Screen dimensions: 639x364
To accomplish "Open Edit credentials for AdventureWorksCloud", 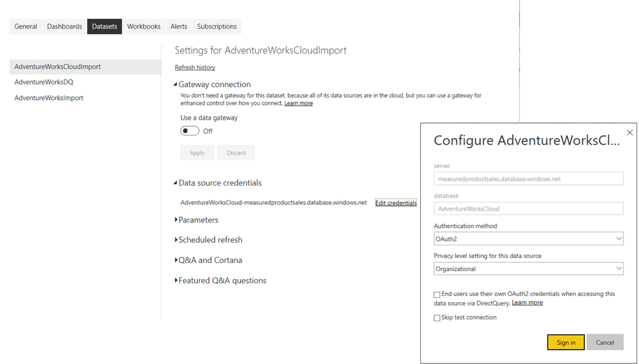I will click(395, 202).
